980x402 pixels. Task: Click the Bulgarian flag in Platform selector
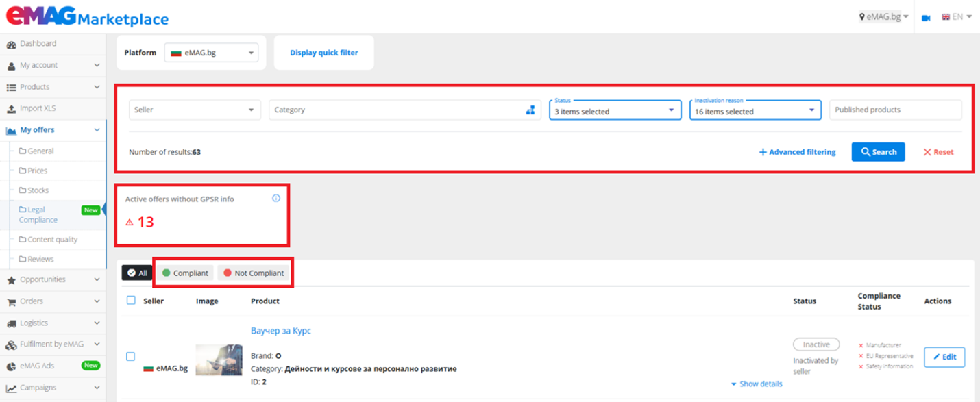click(x=176, y=53)
